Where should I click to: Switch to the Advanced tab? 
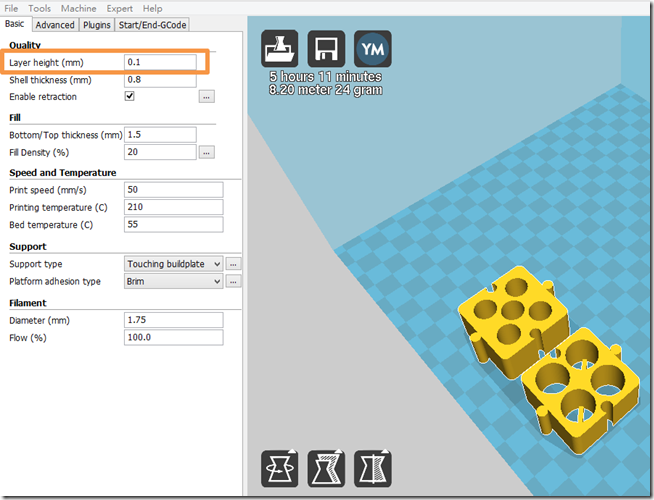pyautogui.click(x=55, y=25)
